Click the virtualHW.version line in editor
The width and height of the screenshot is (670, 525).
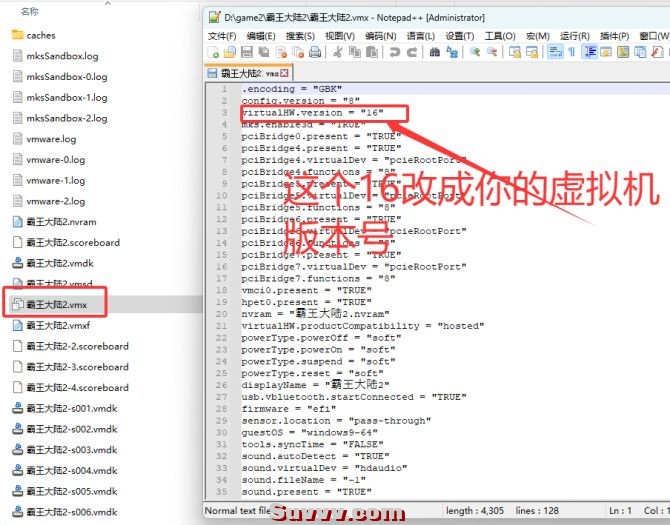(312, 113)
